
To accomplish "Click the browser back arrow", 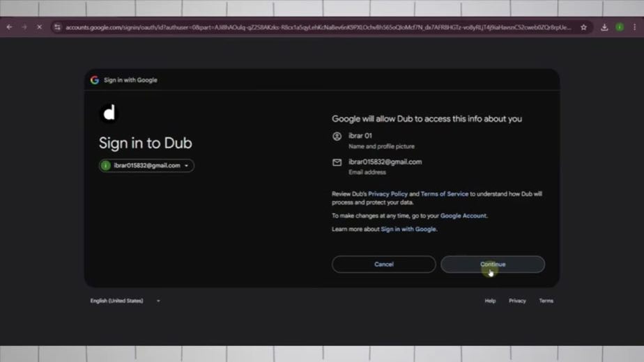I will click(x=10, y=27).
